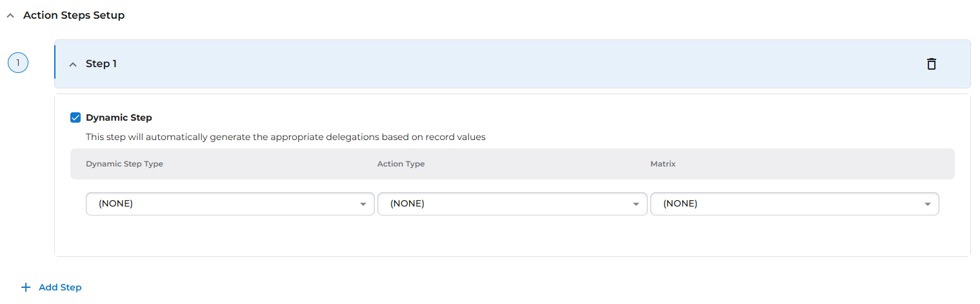Screen dimensions: 980x304
Task: Click the Action Type column header
Action: (x=401, y=164)
